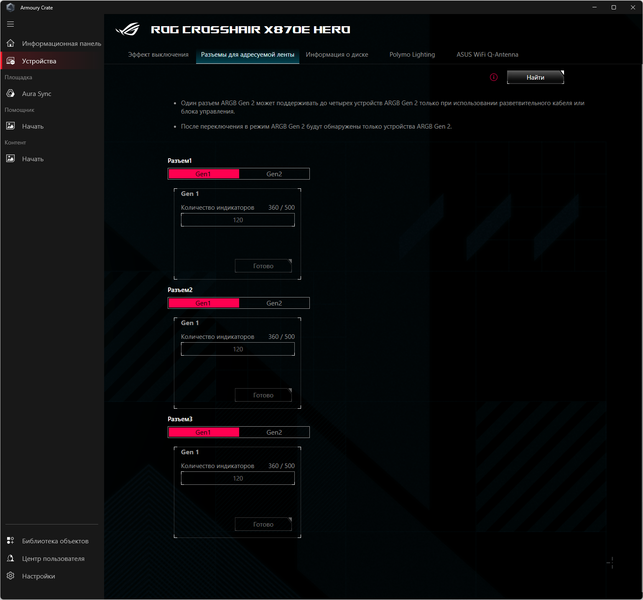Click the 360 / 500 value under Разъем3
Screen dimensions: 643x600
(x=281, y=466)
